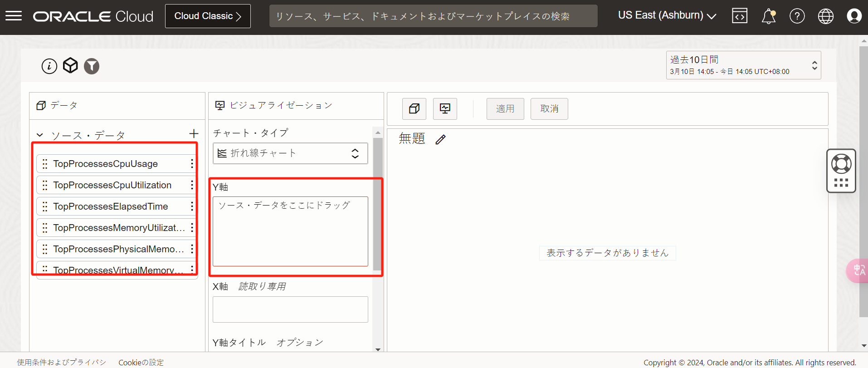
Task: Open the floating help lifebuoy widget
Action: coord(841,164)
